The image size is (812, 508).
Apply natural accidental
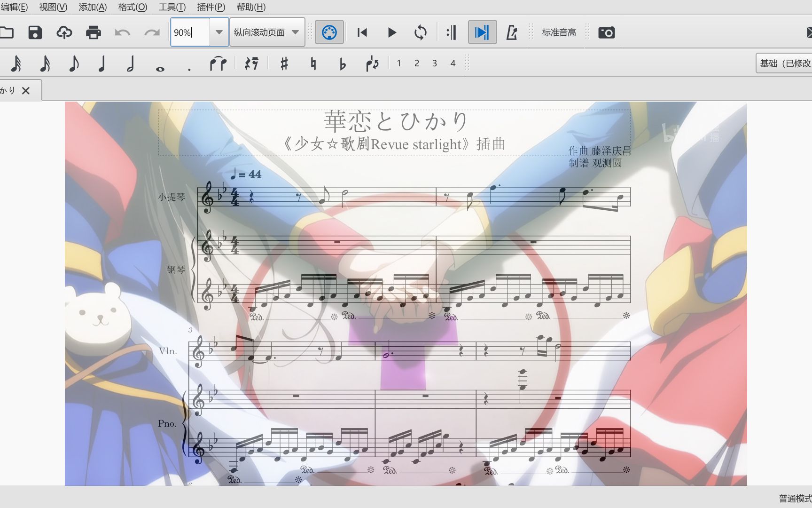313,63
